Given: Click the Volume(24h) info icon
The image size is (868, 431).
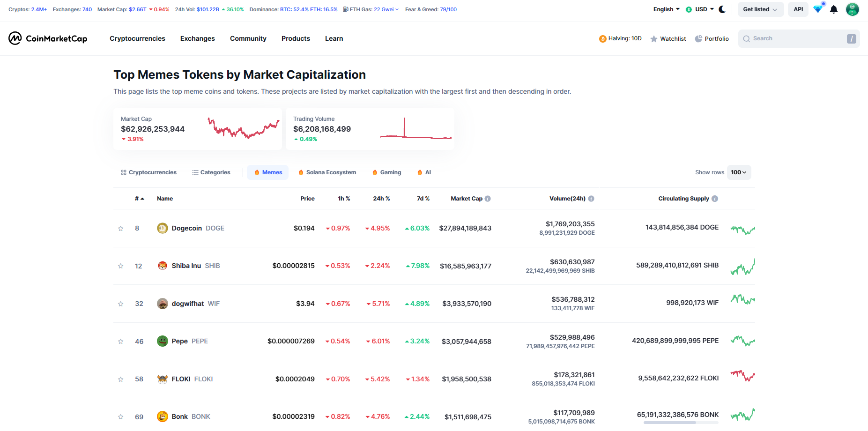Looking at the screenshot, I should click(591, 199).
